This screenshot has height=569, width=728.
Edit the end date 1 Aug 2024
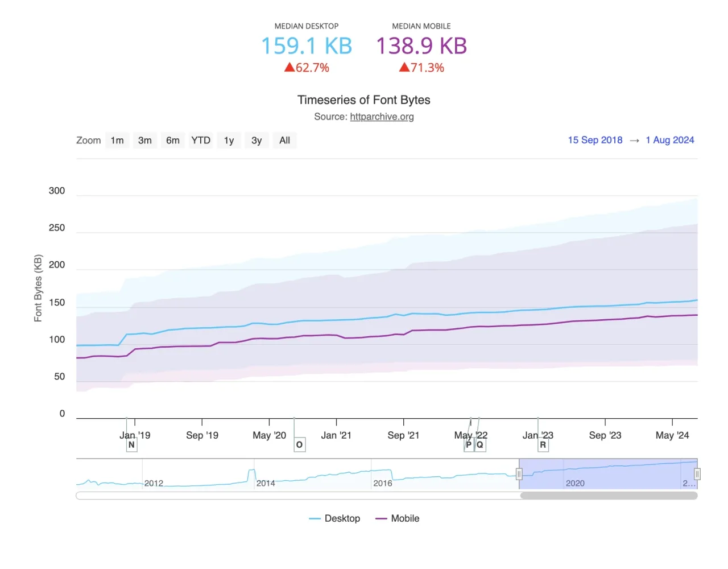click(x=669, y=140)
